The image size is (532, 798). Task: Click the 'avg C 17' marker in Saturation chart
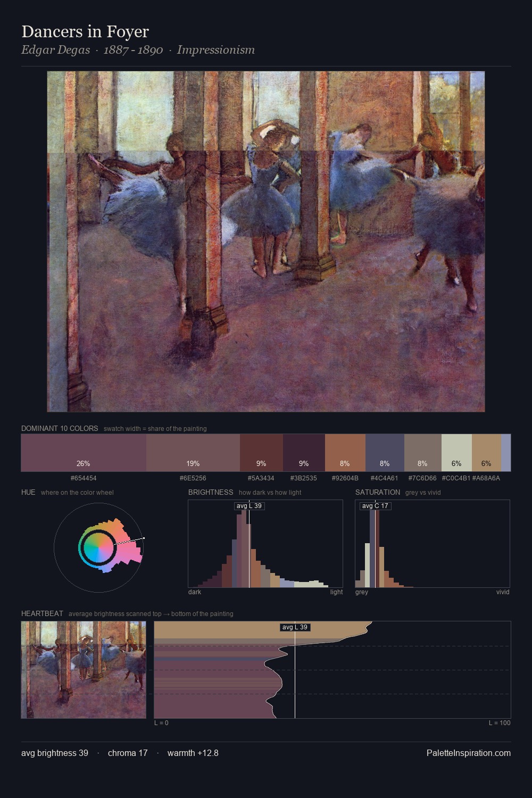pyautogui.click(x=375, y=506)
